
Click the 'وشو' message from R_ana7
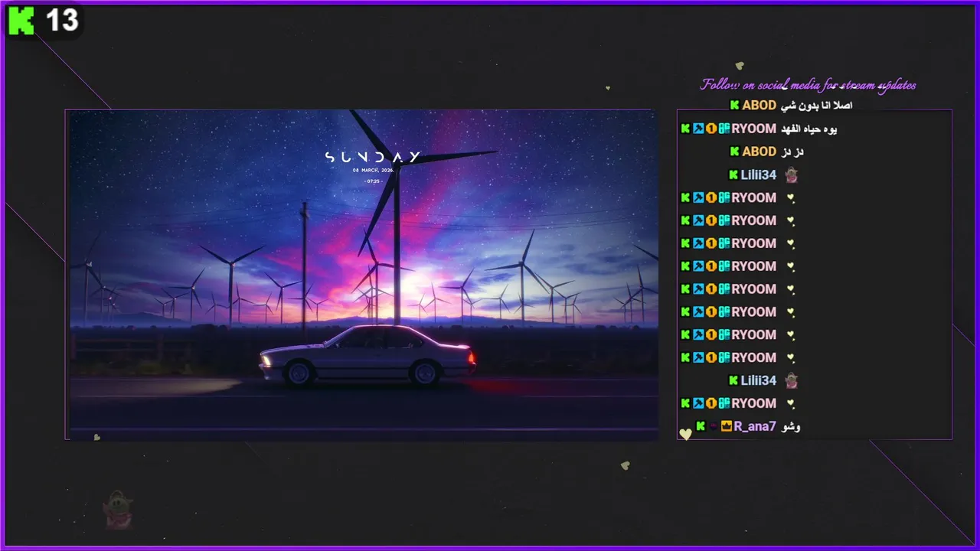click(x=791, y=426)
